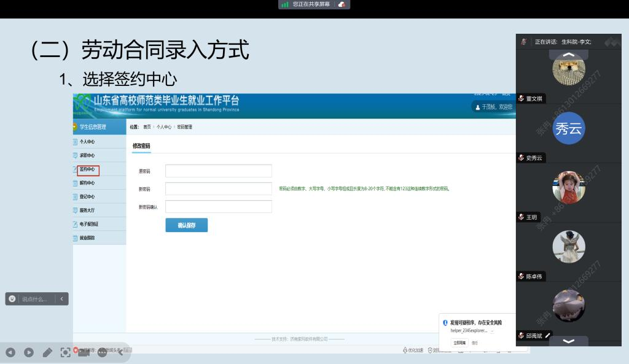Click the next slide arrow icon

[29, 352]
